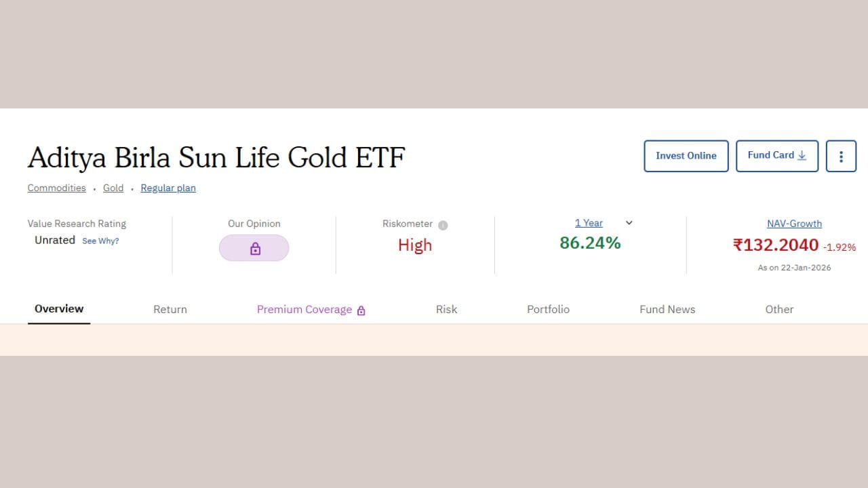This screenshot has width=868, height=488.
Task: Click the lock icon under Our Opinion
Action: [254, 247]
